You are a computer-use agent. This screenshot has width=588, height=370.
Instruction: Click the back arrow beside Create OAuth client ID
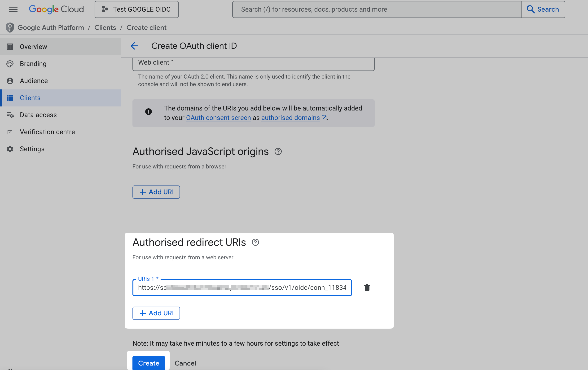click(x=134, y=46)
